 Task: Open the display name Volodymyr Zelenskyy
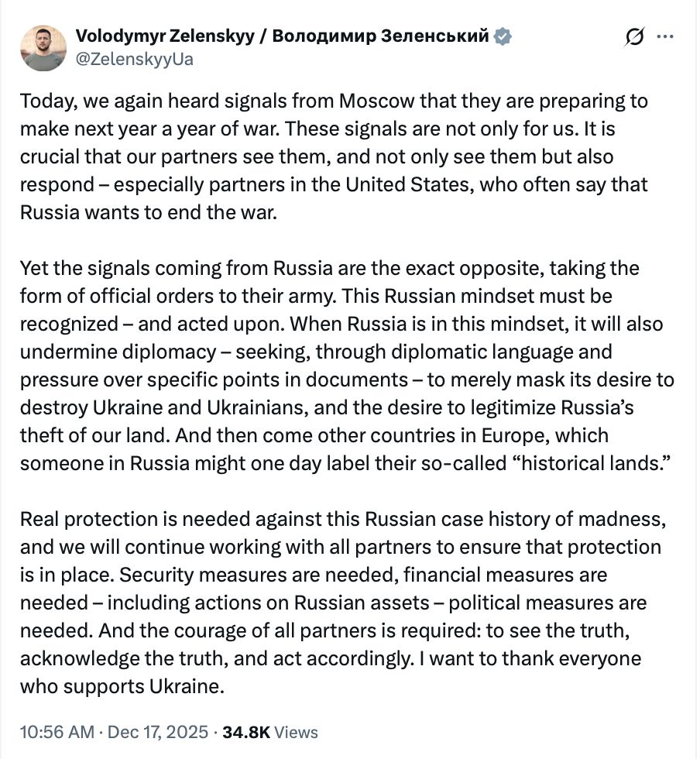[164, 36]
